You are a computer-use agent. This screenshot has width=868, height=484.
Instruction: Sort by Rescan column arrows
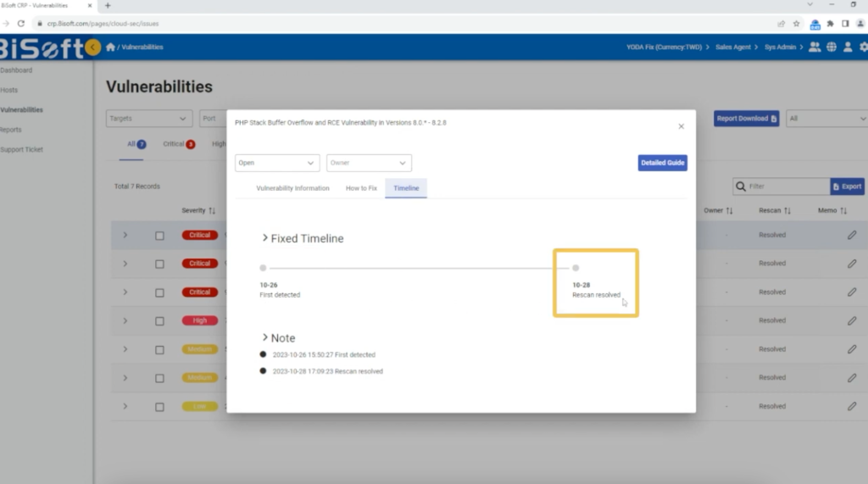point(787,210)
